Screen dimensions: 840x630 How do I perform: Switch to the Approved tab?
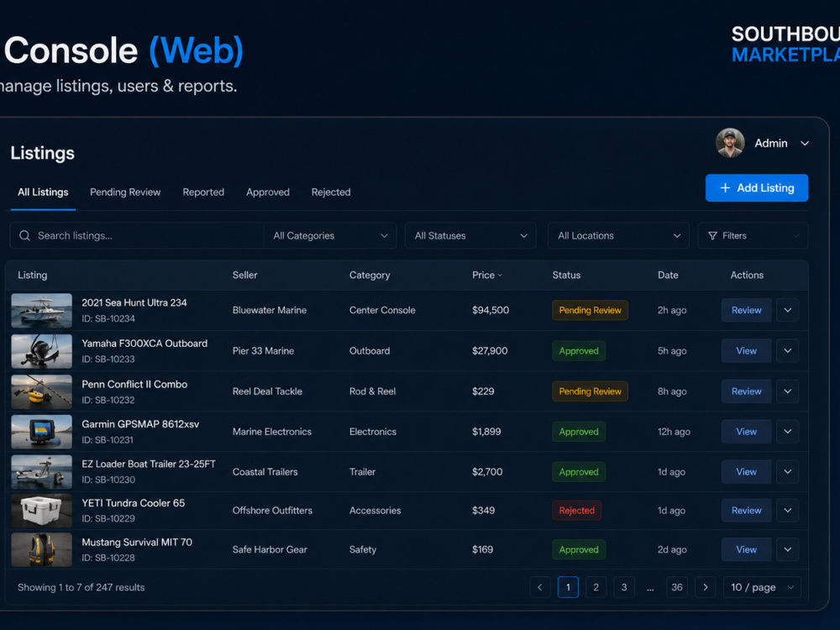tap(268, 192)
